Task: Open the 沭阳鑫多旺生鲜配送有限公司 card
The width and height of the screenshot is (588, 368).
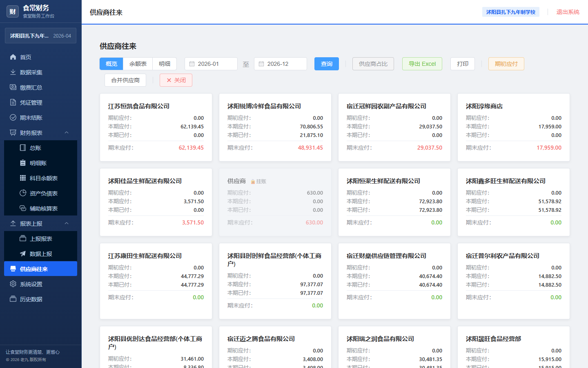Action: (514, 202)
